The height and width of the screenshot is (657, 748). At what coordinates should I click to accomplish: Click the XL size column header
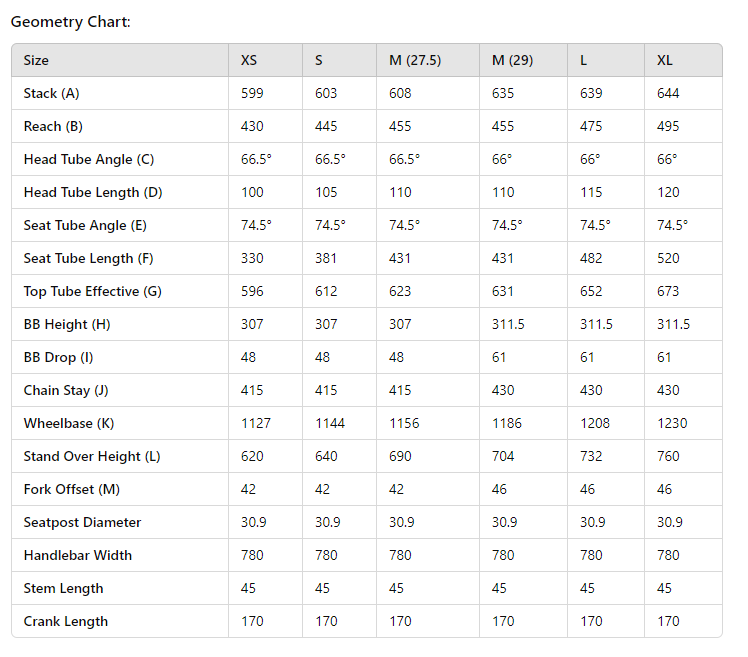tap(665, 60)
